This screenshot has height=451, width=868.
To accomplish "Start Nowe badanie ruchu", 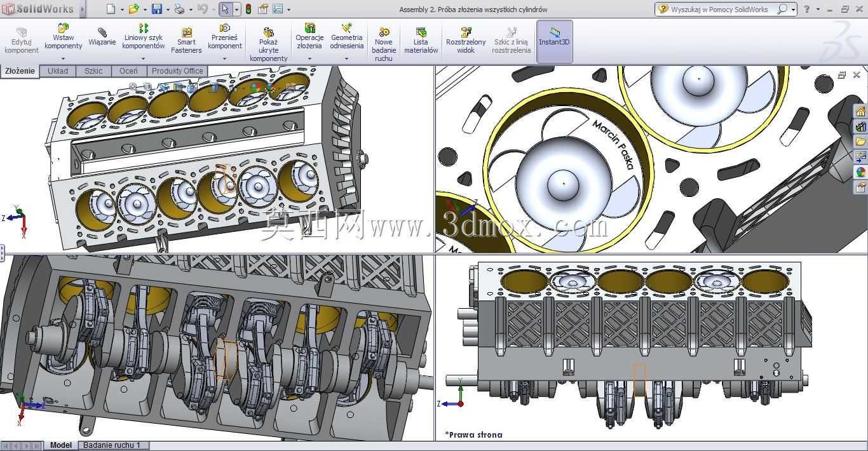I will click(x=384, y=44).
